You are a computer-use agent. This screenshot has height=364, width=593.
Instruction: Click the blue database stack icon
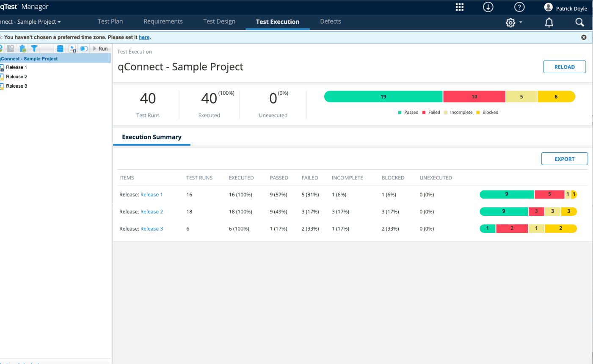tap(60, 49)
